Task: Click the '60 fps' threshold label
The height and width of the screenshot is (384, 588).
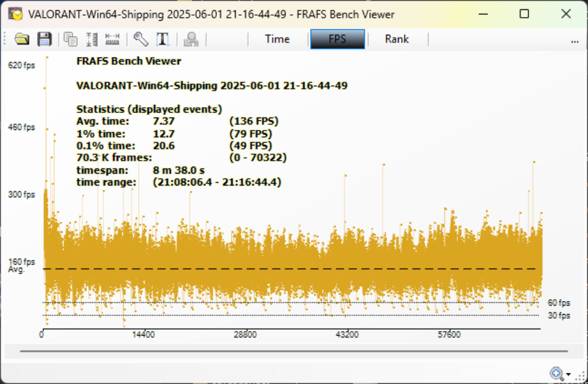Action: 559,302
